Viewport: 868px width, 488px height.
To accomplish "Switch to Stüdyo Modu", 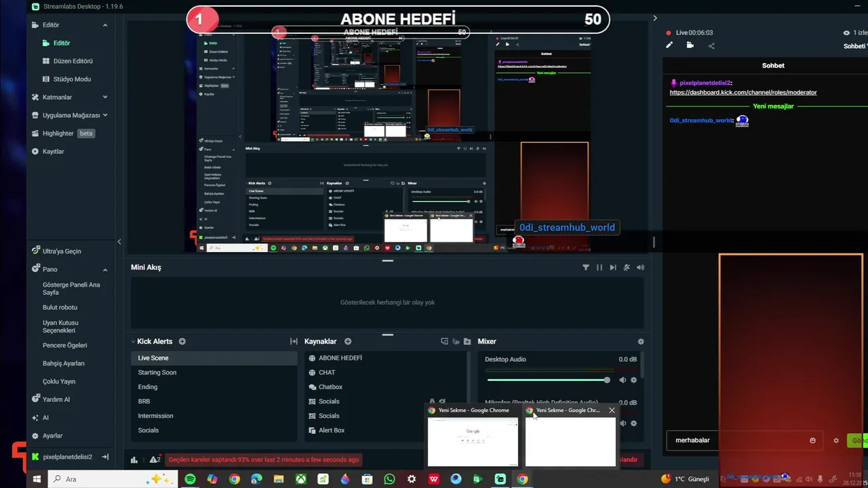I will pyautogui.click(x=72, y=79).
